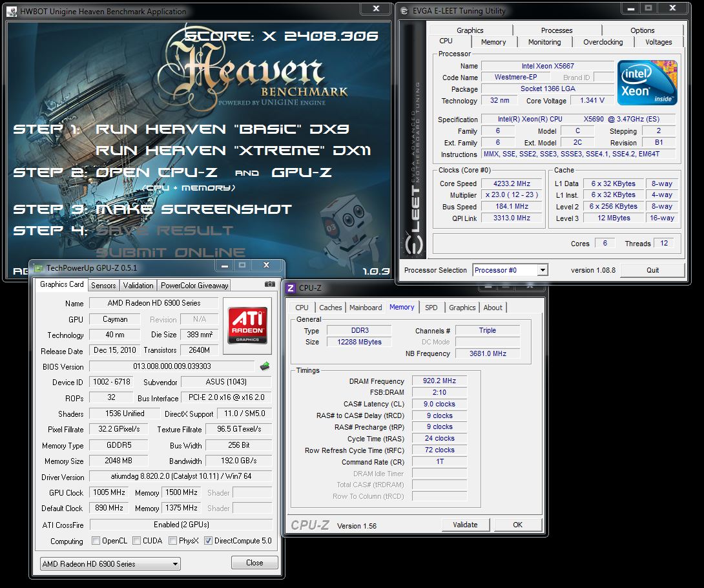Screen dimensions: 704x588
Task: Click the Driver Version field
Action: [x=181, y=476]
